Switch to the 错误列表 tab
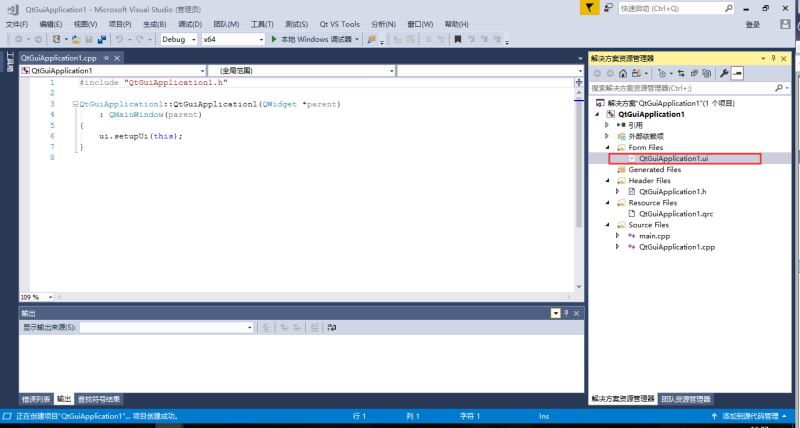 (x=36, y=398)
